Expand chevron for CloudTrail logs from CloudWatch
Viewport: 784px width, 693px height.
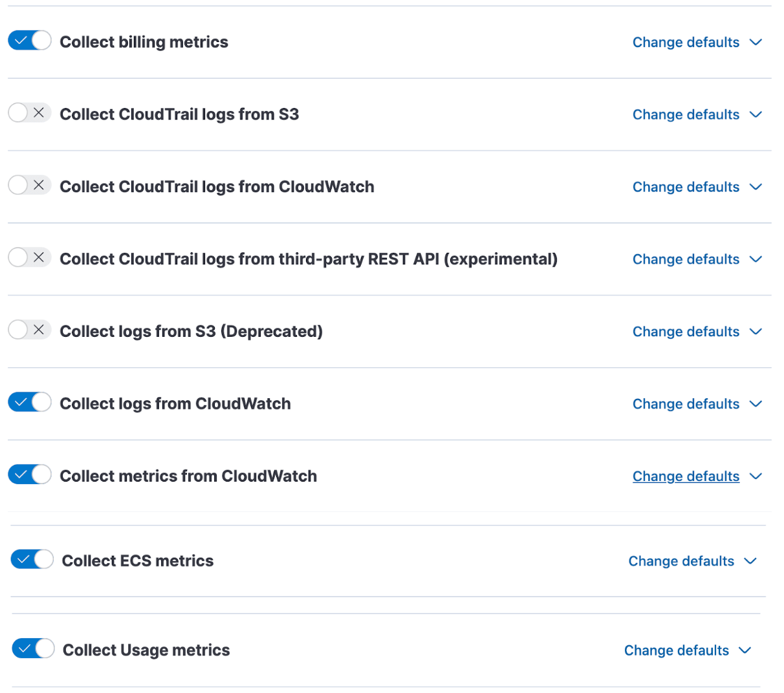coord(756,187)
